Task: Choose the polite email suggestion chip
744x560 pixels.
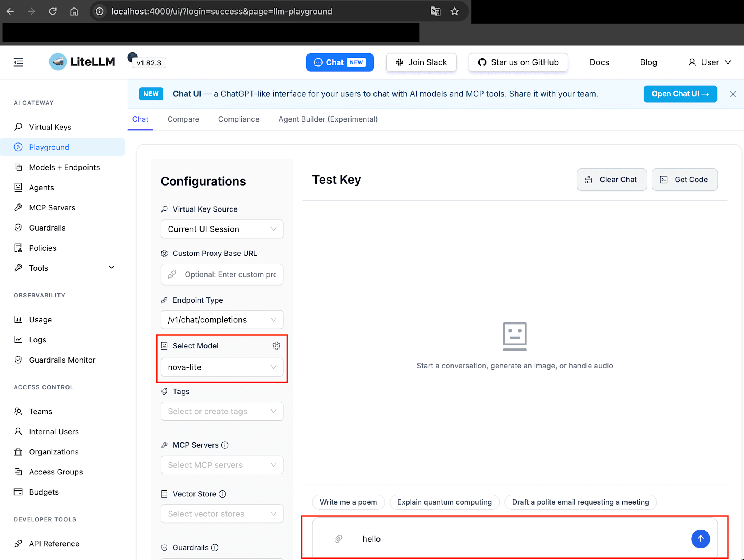Action: point(580,502)
